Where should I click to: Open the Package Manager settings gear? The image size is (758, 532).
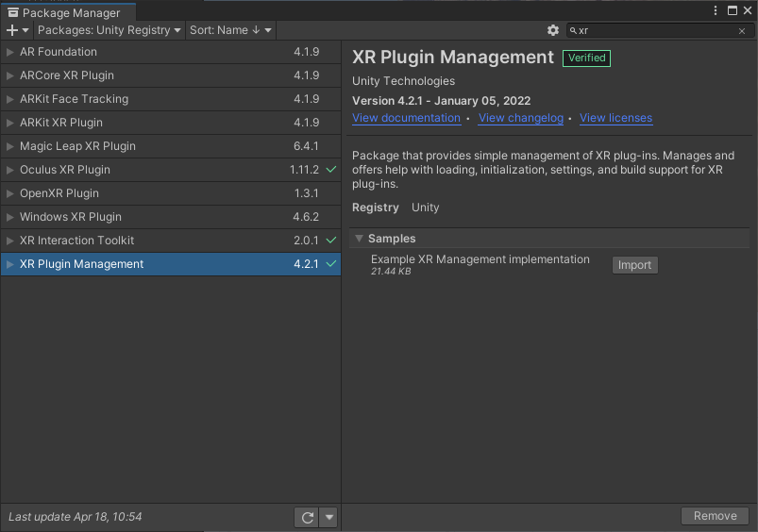pos(553,30)
